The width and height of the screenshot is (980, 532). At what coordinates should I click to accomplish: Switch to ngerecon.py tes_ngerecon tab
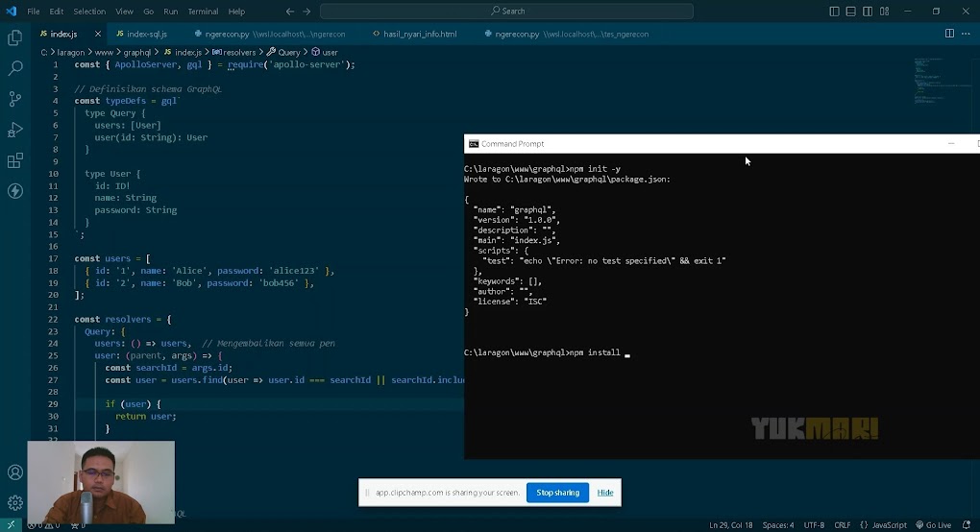tap(566, 34)
